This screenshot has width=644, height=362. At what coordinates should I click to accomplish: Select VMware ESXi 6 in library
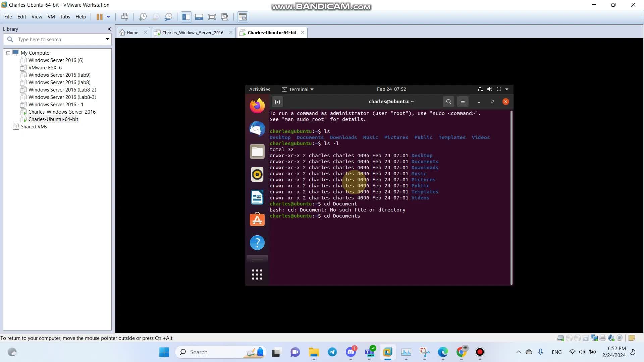(45, 68)
